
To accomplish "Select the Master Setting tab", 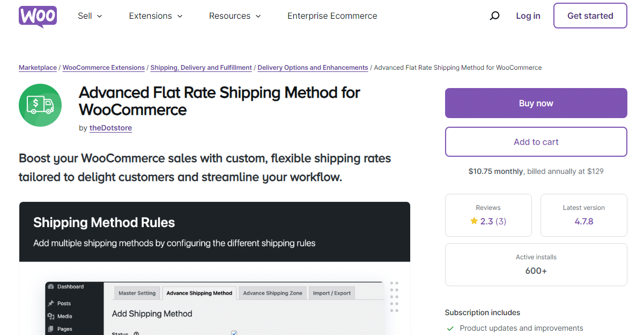I will (x=137, y=293).
